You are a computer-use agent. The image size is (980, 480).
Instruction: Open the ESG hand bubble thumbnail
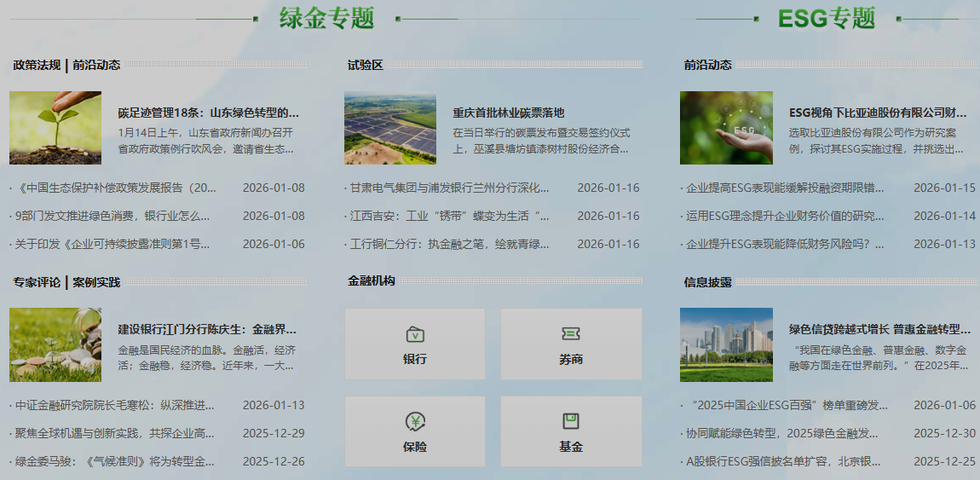726,128
